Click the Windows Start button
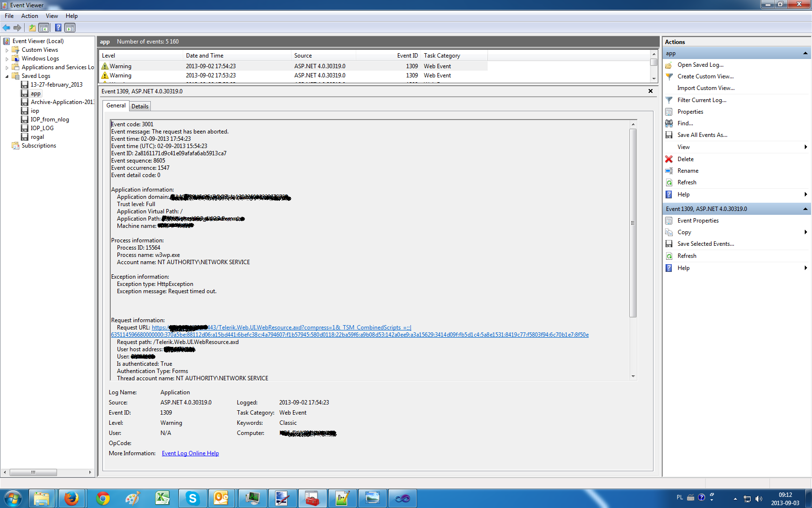Viewport: 812px width, 508px height. pyautogui.click(x=13, y=498)
